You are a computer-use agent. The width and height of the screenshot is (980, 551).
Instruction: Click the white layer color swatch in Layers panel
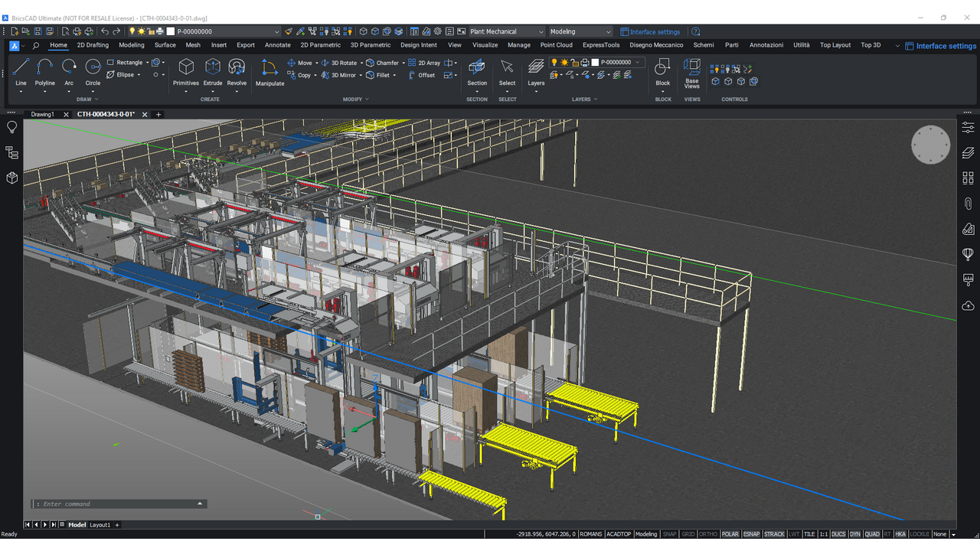594,62
